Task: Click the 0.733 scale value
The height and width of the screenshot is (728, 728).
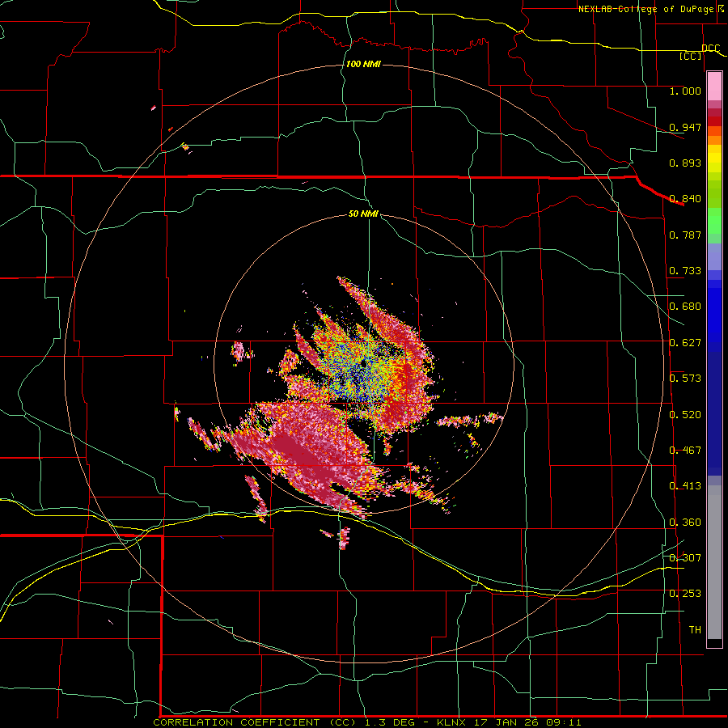Action: [x=685, y=271]
